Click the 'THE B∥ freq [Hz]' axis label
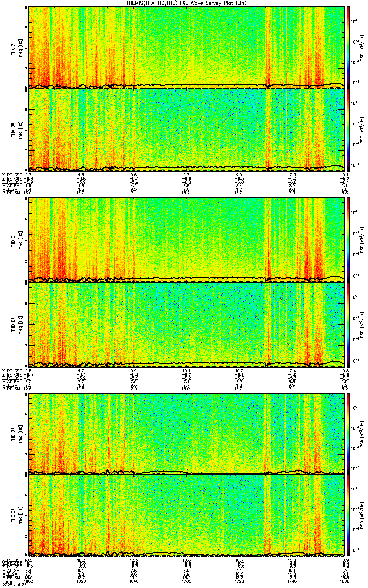 (x=16, y=515)
